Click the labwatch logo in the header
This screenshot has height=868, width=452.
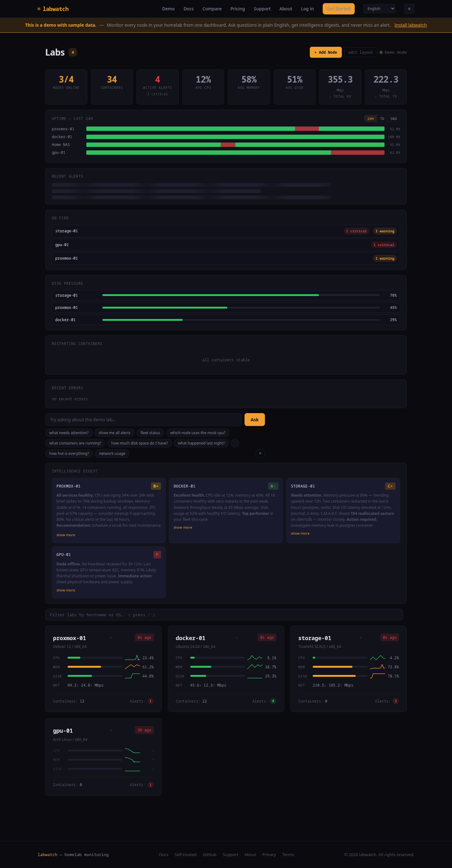coord(53,9)
